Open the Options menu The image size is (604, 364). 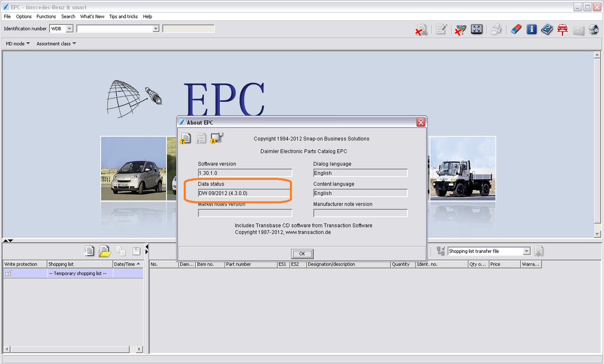coord(24,17)
